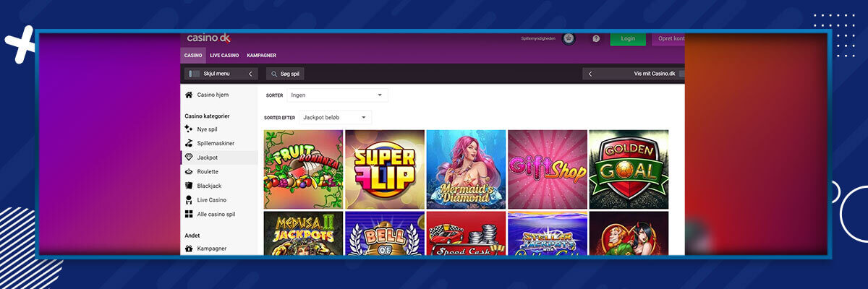
Task: Open Speed Cash game thumbnail
Action: [x=467, y=233]
